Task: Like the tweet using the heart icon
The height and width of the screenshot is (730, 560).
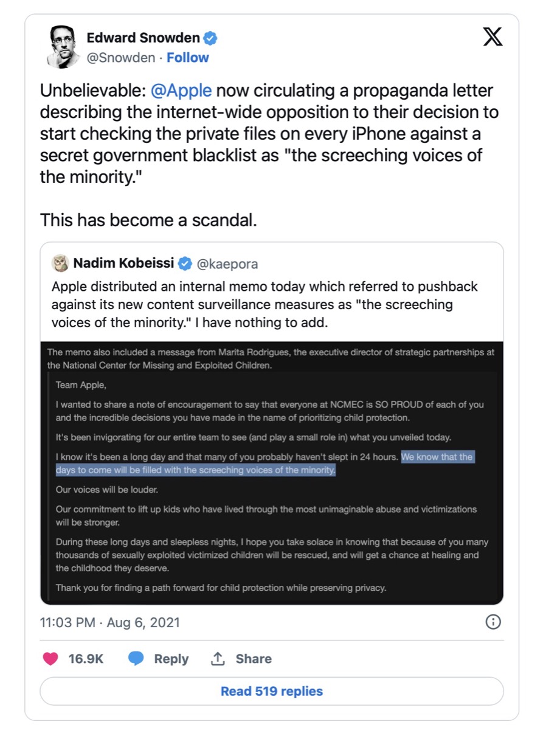Action: (x=50, y=659)
